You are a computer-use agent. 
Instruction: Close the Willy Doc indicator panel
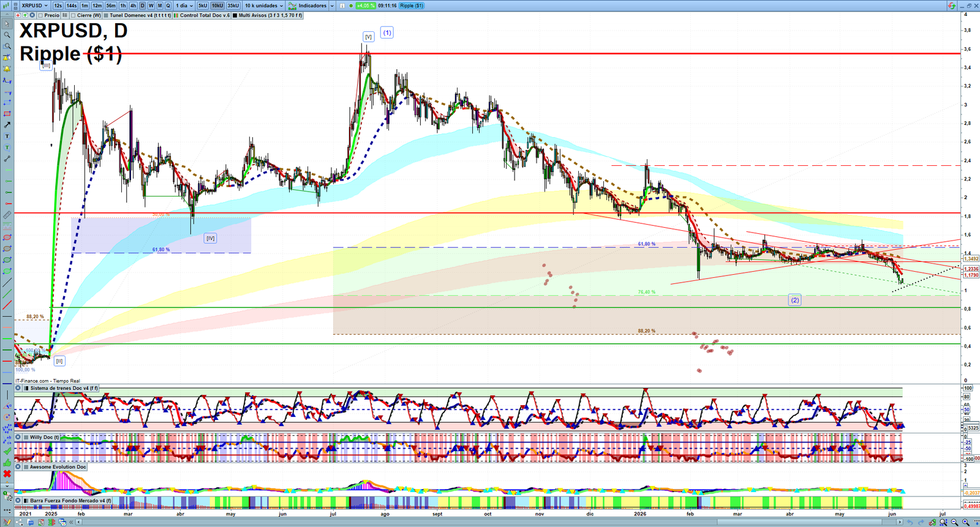coord(18,437)
